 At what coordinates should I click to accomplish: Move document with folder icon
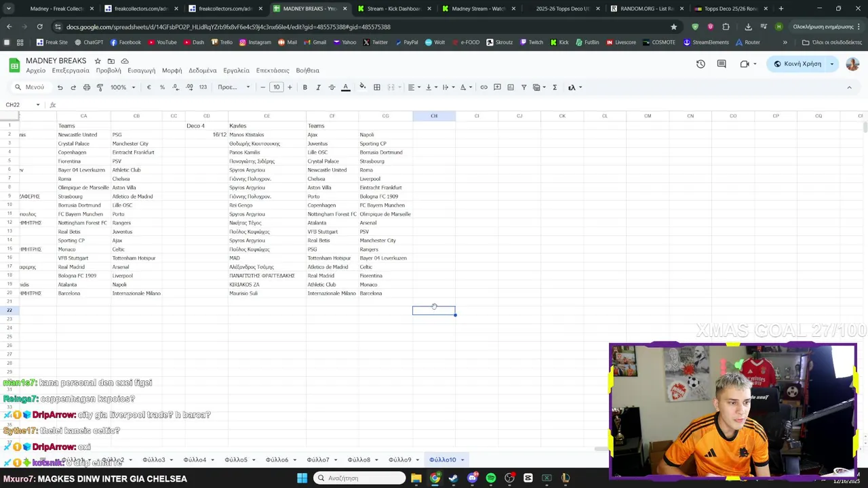pyautogui.click(x=111, y=61)
